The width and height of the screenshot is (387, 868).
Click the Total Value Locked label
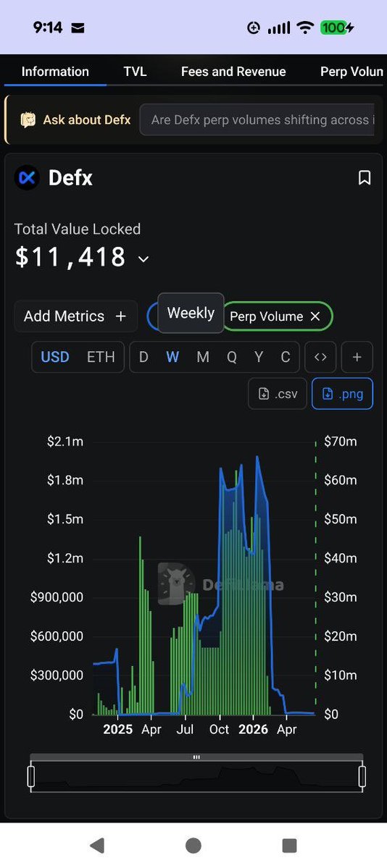[x=77, y=229]
